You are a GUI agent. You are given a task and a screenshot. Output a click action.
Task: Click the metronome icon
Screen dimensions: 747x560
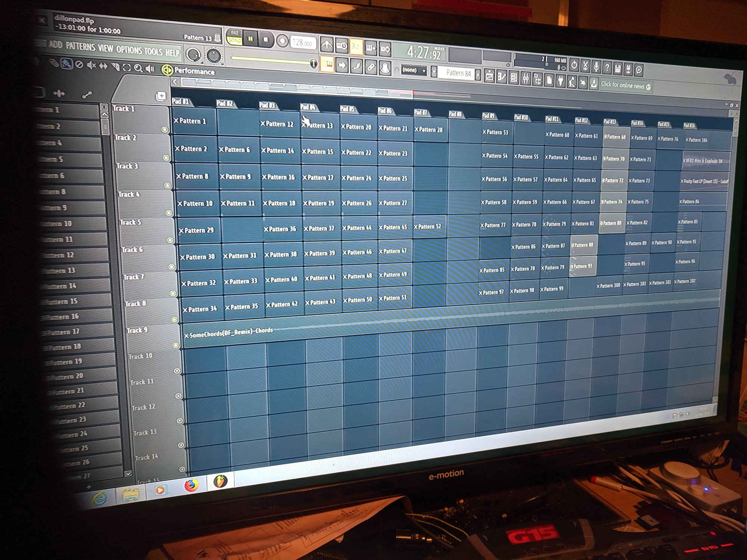[x=326, y=45]
